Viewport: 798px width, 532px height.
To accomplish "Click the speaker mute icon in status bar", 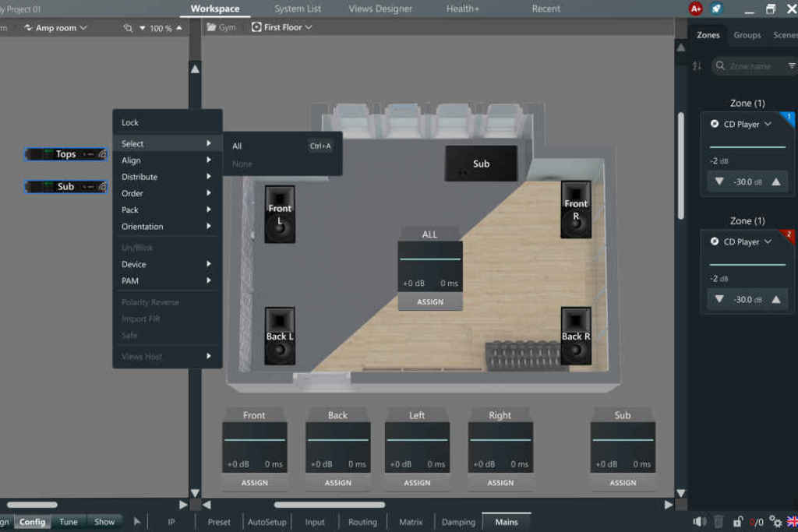I will pyautogui.click(x=700, y=522).
